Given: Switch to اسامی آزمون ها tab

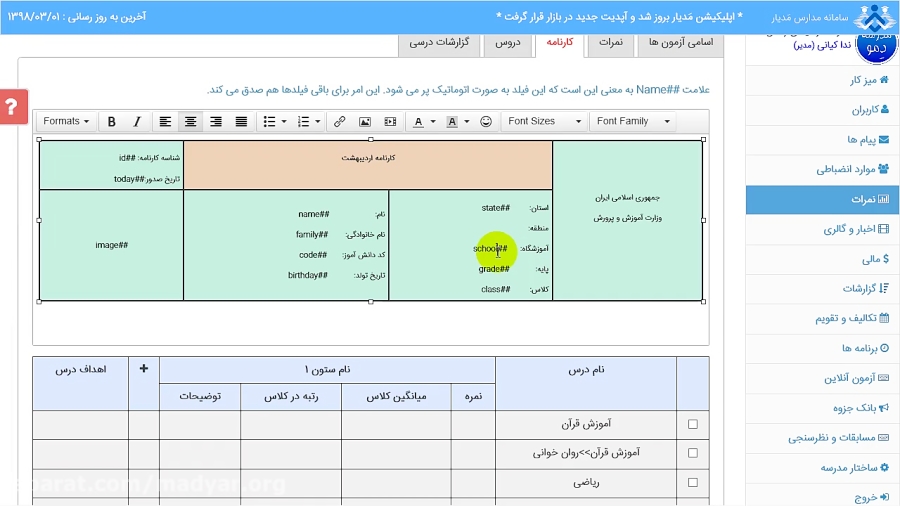Looking at the screenshot, I should [x=681, y=43].
